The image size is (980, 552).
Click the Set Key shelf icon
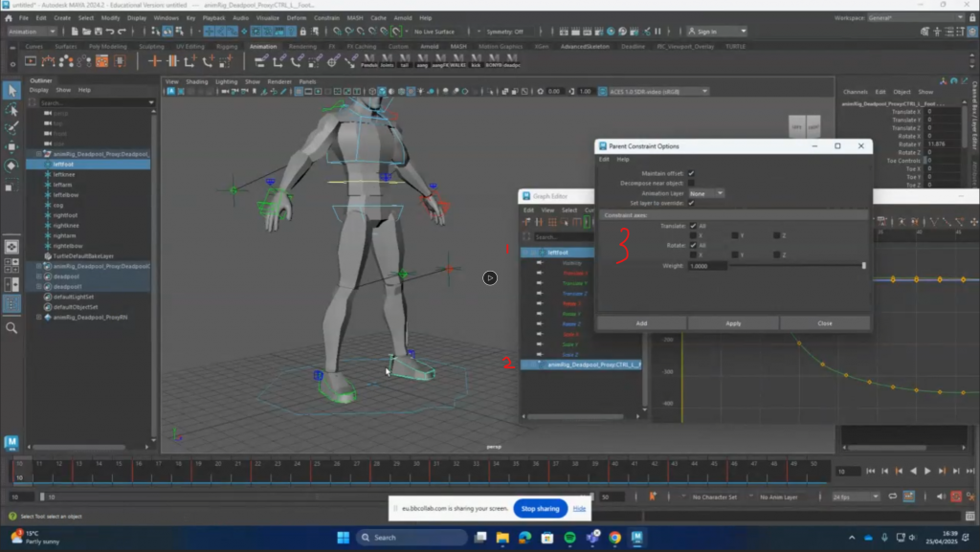pos(154,60)
